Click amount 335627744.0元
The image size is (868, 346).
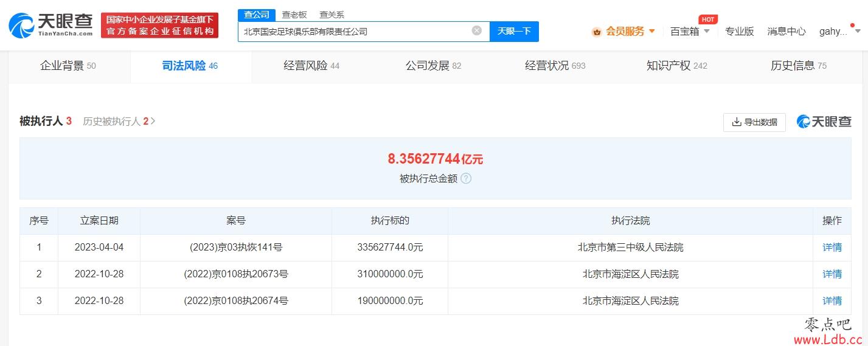[390, 247]
